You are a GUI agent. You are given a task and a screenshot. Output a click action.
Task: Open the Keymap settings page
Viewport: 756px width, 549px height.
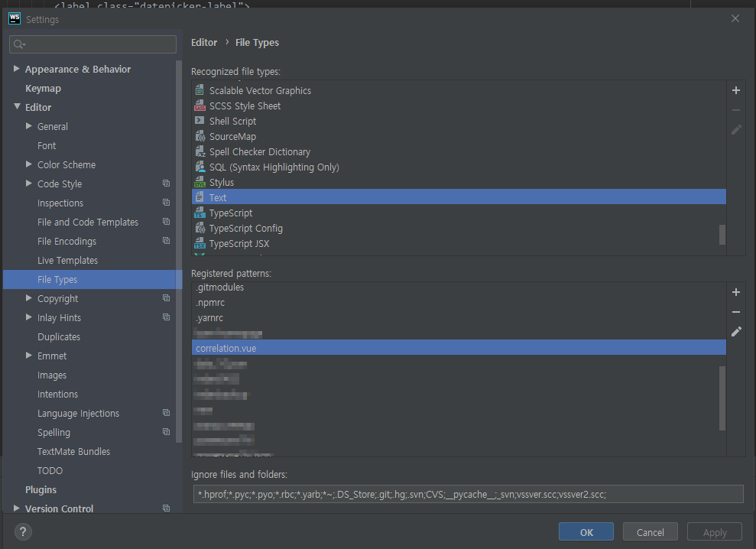(43, 88)
